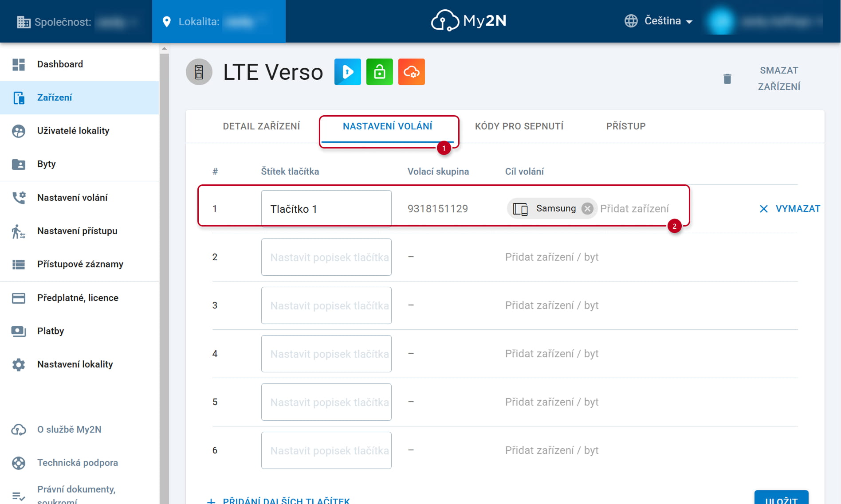841x504 pixels.
Task: Click Přidat zařízení / byt in row 5
Action: pos(552,402)
